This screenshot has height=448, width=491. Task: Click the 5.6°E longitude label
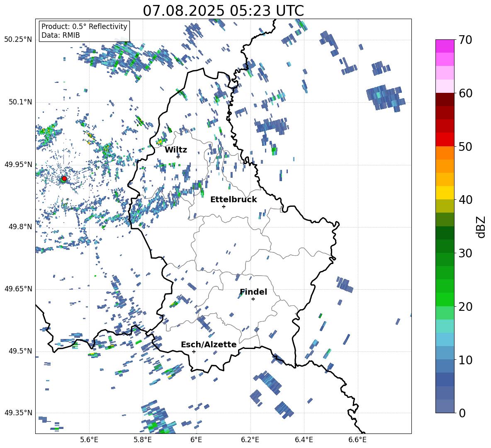point(89,440)
